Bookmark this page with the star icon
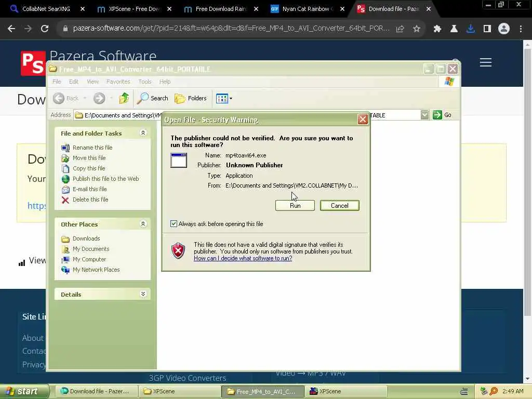Image resolution: width=532 pixels, height=399 pixels. pyautogui.click(x=416, y=29)
